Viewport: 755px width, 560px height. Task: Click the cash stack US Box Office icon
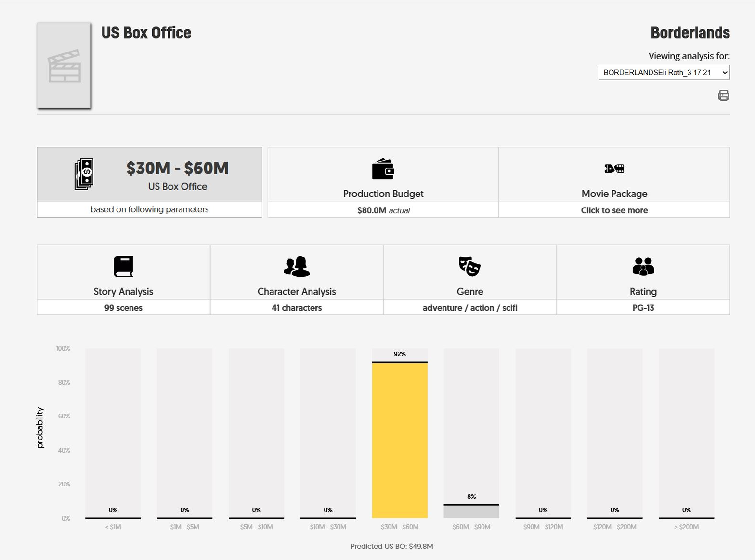click(84, 174)
